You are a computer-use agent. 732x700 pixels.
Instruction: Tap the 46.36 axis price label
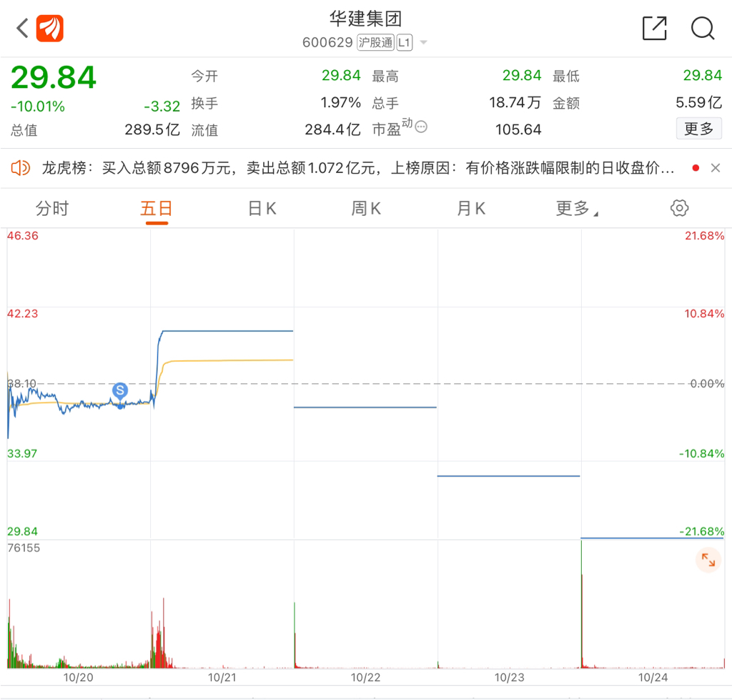click(22, 236)
